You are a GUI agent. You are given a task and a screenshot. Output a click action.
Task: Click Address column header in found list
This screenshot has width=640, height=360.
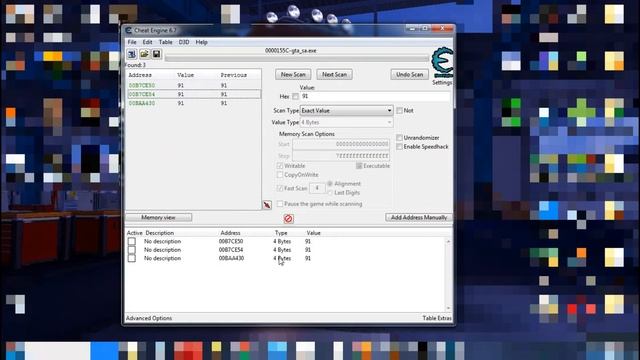coord(140,75)
